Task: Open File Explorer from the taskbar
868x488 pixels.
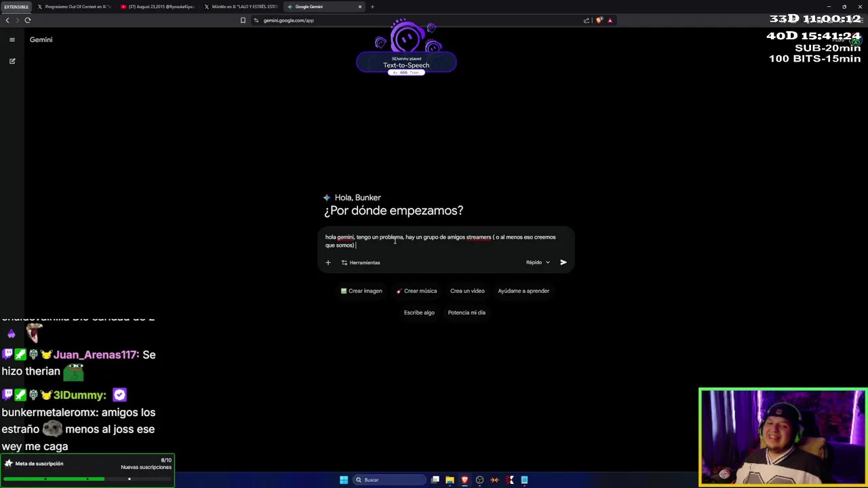Action: (450, 480)
